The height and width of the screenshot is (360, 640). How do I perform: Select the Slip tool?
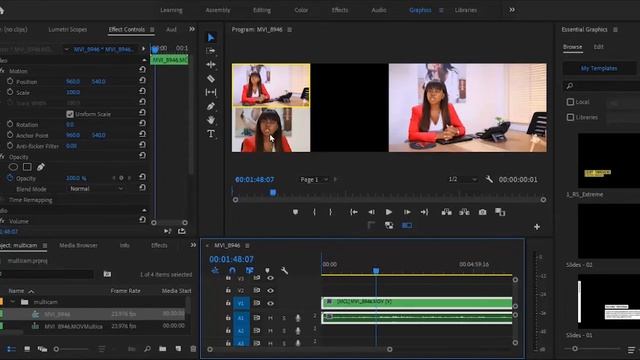point(211,92)
